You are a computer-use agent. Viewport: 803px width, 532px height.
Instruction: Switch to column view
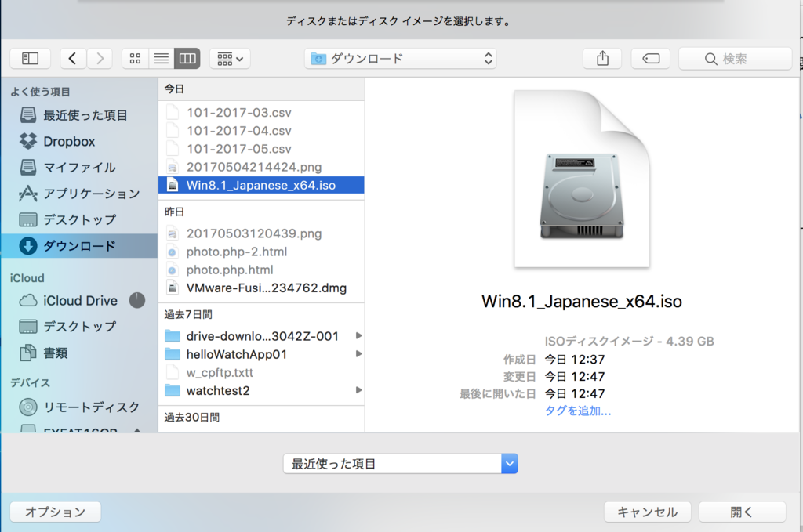click(187, 59)
